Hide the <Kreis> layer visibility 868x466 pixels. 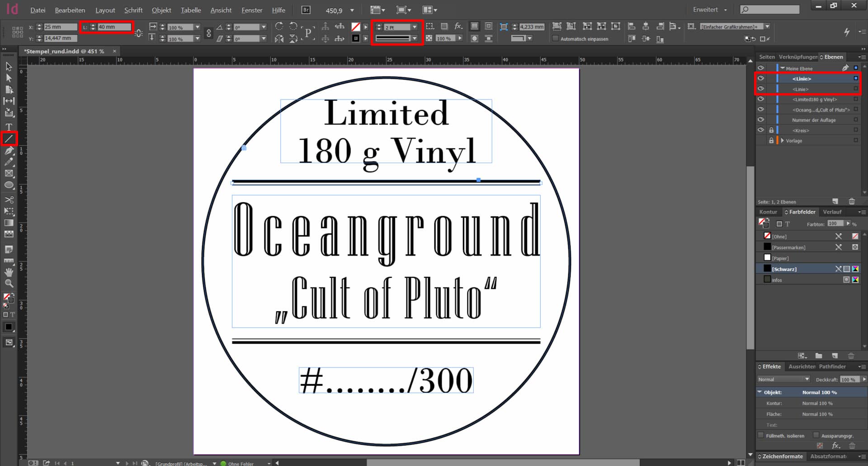coord(761,130)
